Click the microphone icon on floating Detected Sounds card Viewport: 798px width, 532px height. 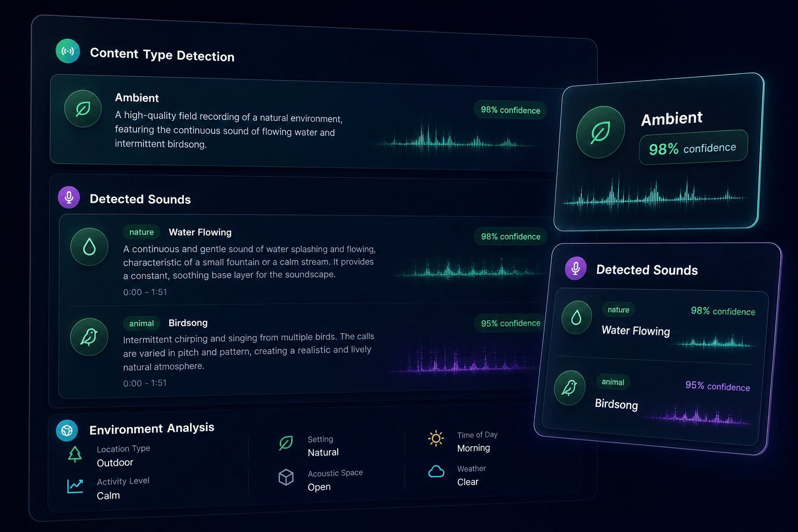(576, 268)
